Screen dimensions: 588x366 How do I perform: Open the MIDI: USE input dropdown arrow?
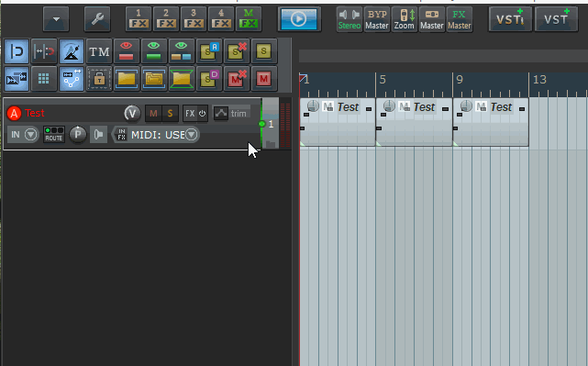[x=191, y=134]
